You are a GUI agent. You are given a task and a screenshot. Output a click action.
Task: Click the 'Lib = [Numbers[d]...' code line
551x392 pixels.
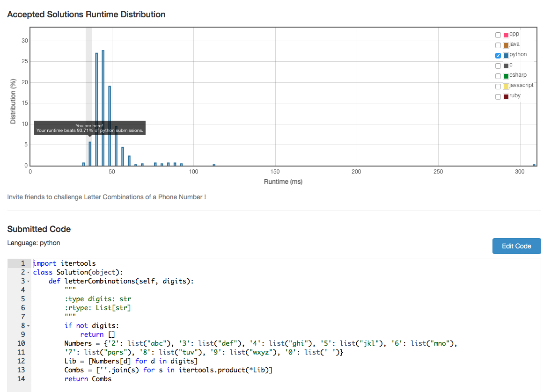click(x=131, y=361)
